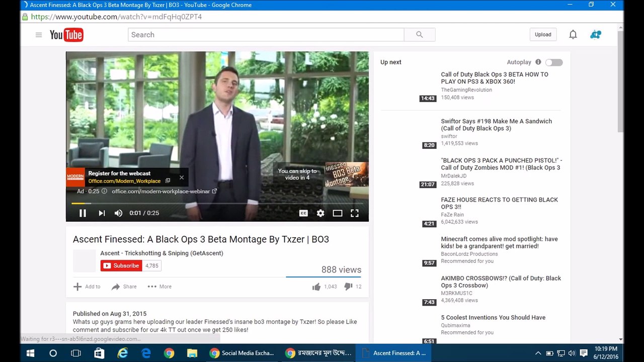Viewport: 644px width, 362px height.
Task: Open 'FAZE HOUSE REACTS TO GETTING BLACK OPS 3' video
Action: tap(500, 203)
